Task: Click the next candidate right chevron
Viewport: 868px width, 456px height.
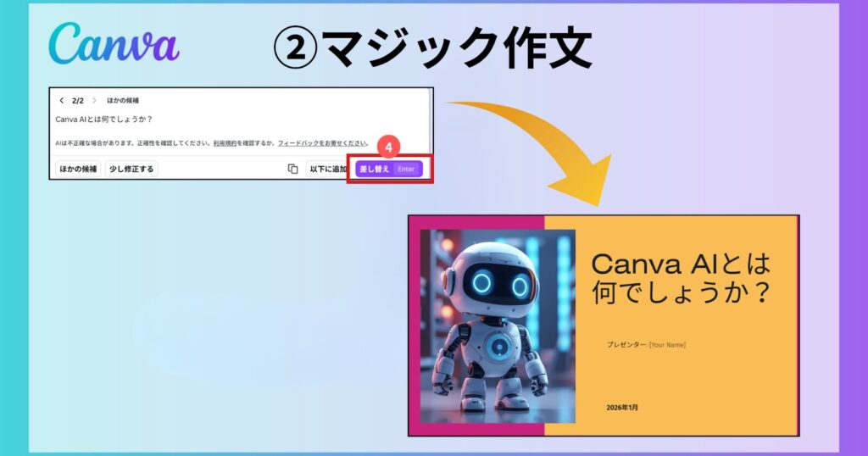Action: [93, 100]
